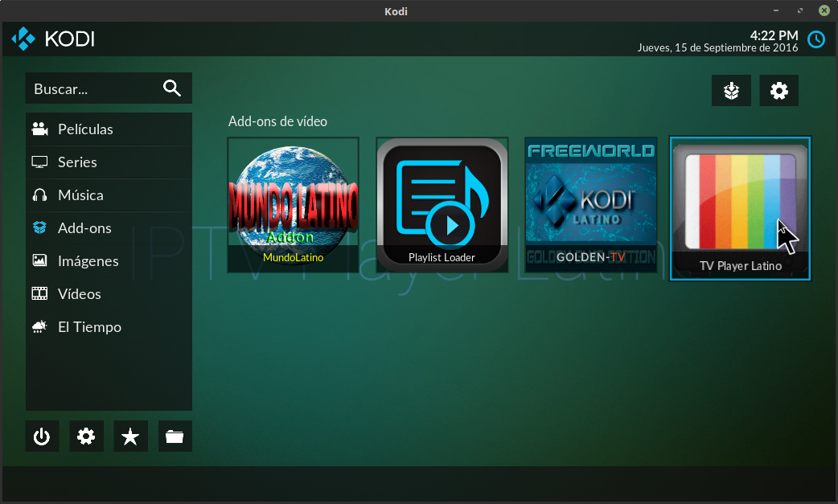Open system settings gear in bottom bar
838x504 pixels.
pyautogui.click(x=86, y=436)
